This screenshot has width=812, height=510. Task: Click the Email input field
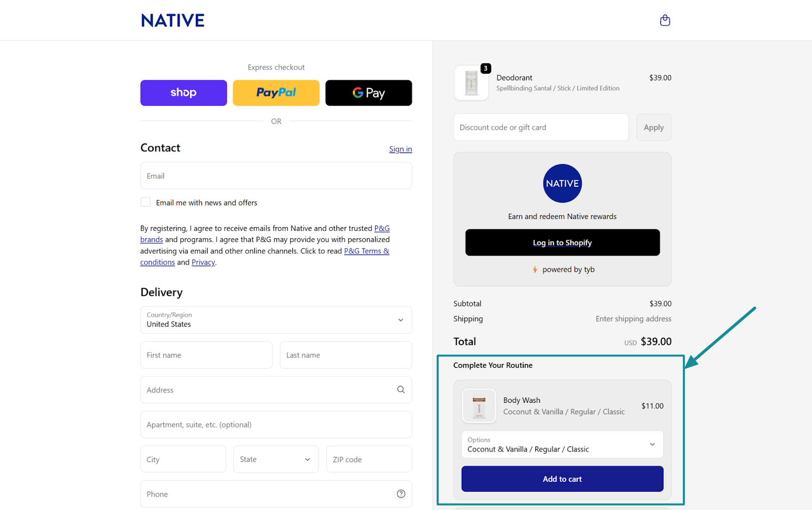[276, 176]
